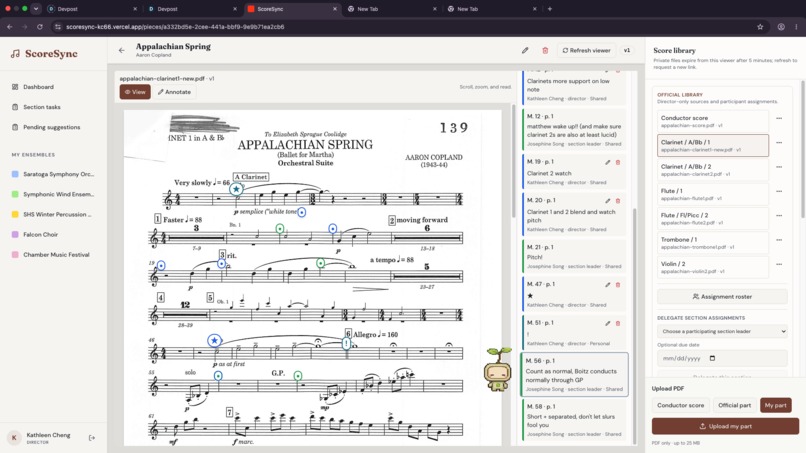Screen dimensions: 806x453
Task: Switch to View mode
Action: (135, 92)
